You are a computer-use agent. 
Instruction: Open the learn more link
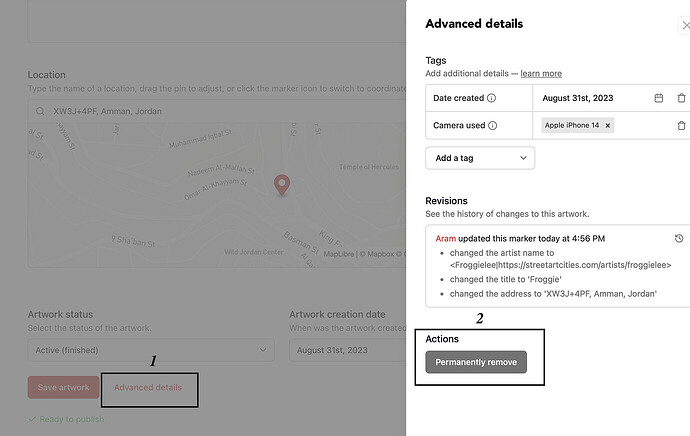pyautogui.click(x=541, y=73)
